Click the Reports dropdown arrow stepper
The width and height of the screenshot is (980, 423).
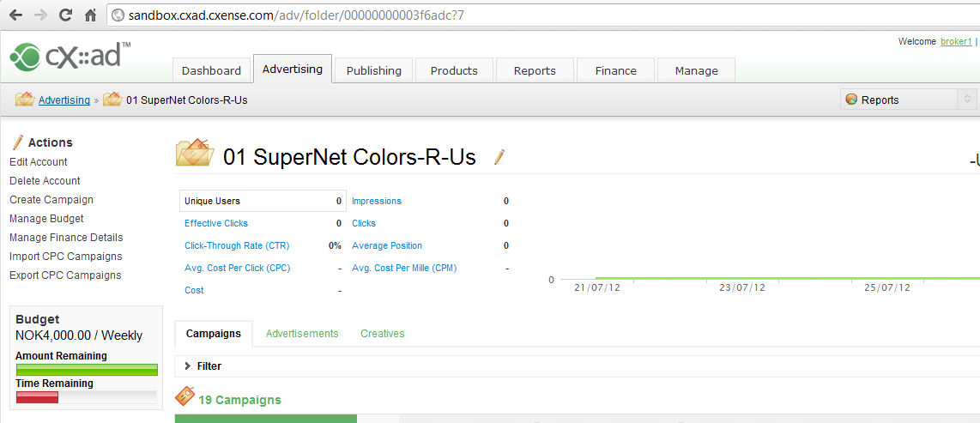(967, 100)
